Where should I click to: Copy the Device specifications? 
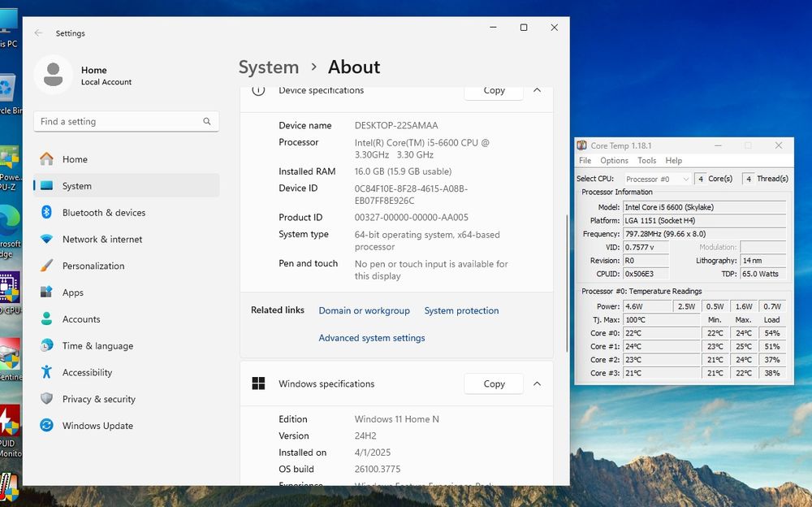point(494,91)
